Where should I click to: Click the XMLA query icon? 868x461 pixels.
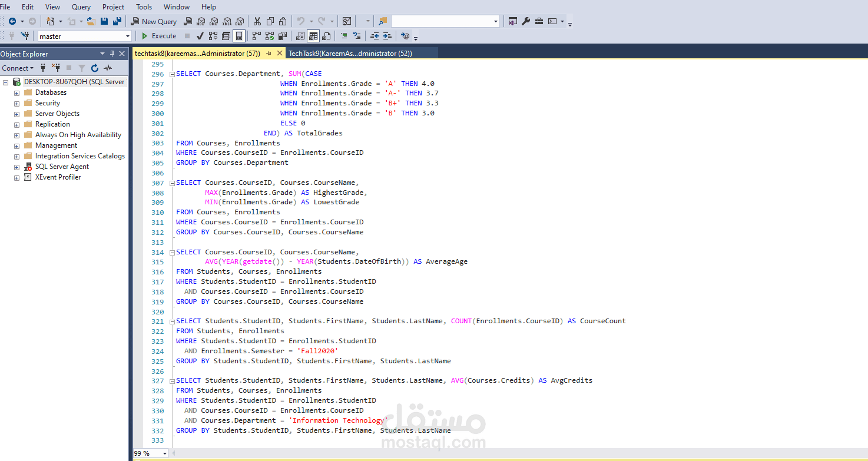coord(227,21)
